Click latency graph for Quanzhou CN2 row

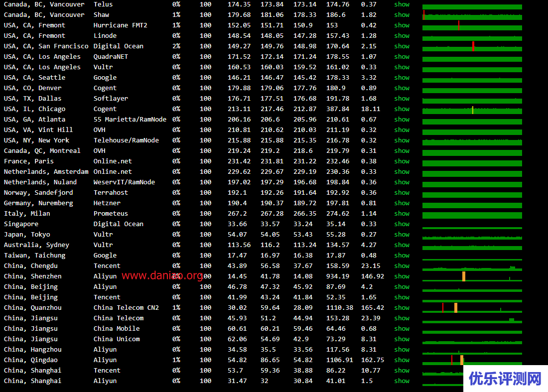472,309
